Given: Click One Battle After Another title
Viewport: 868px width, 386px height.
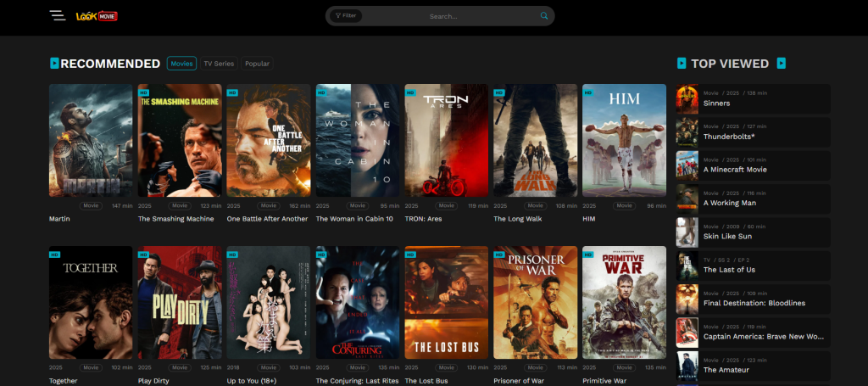Looking at the screenshot, I should (267, 219).
